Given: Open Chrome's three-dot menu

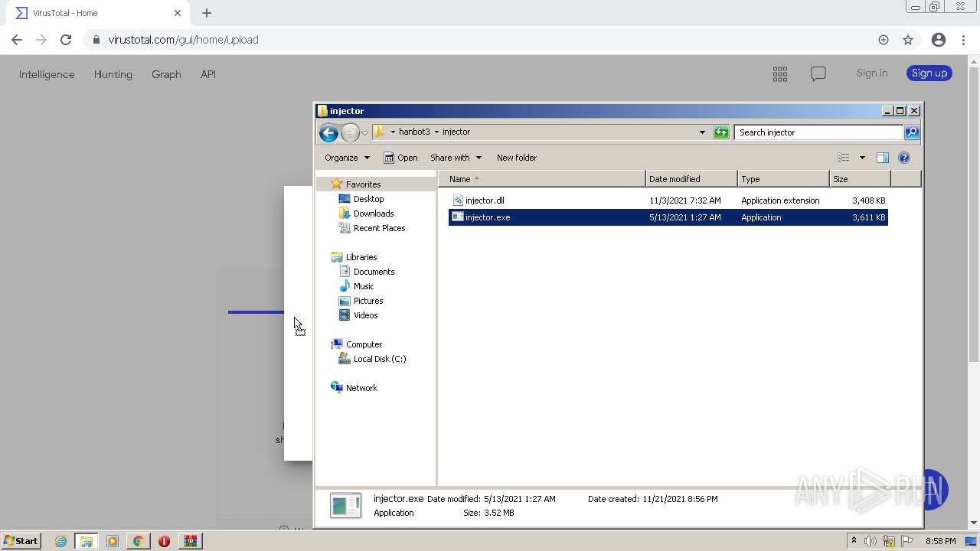Looking at the screenshot, I should coord(964,40).
